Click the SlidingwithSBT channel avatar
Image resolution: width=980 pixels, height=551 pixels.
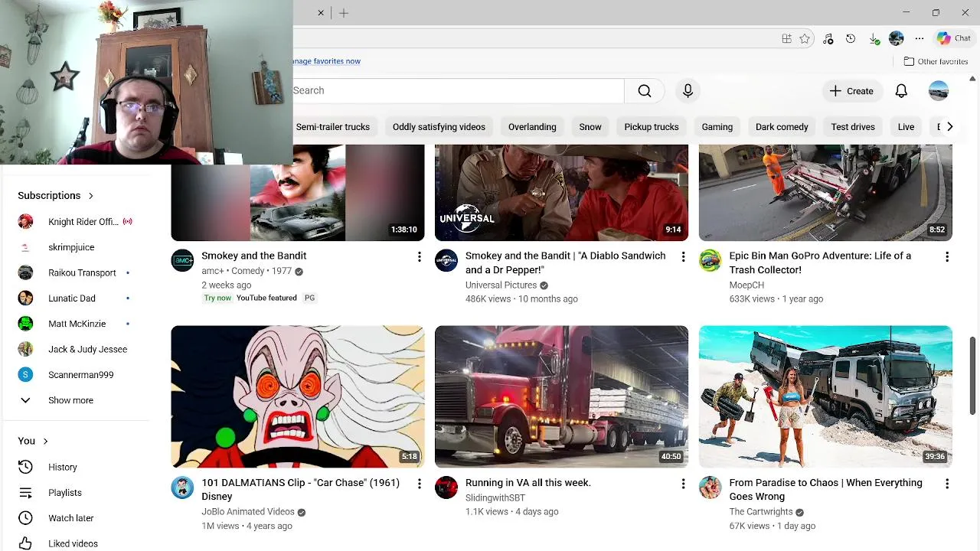coord(446,487)
